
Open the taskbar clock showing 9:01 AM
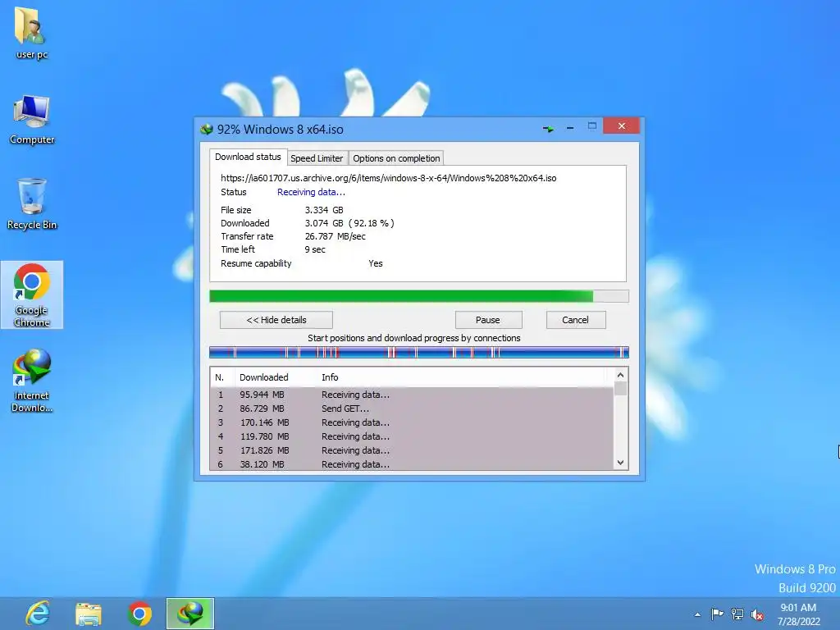[x=798, y=614]
